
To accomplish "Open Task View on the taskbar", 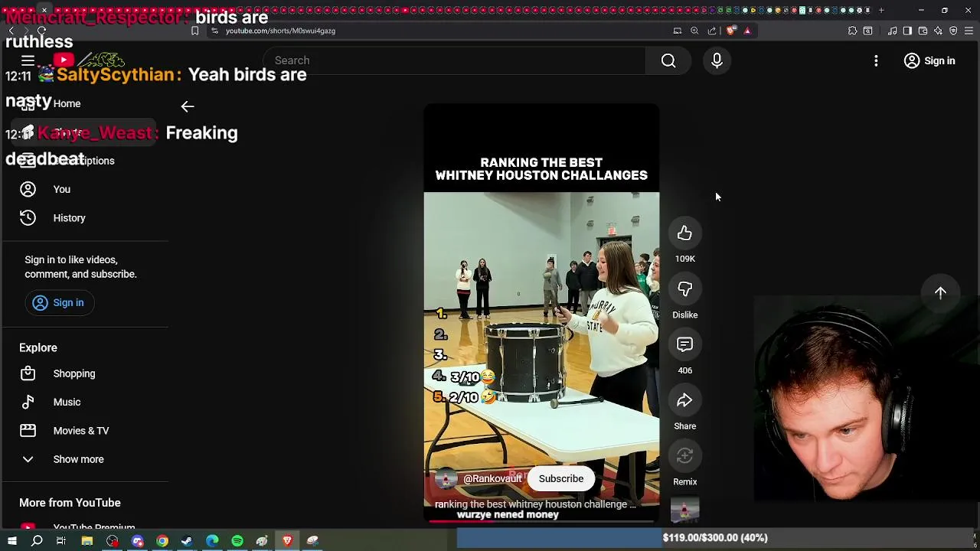I will pos(61,541).
